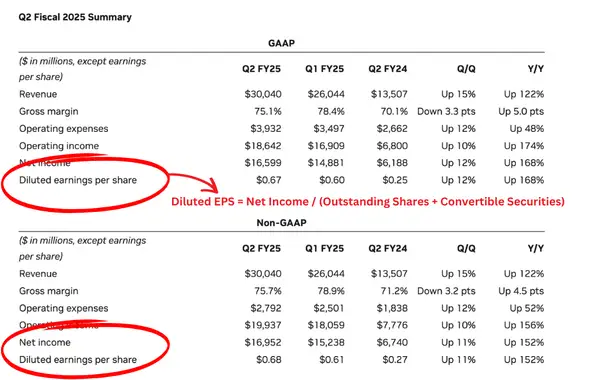Select GAAP net income $16,599 cell

263,163
